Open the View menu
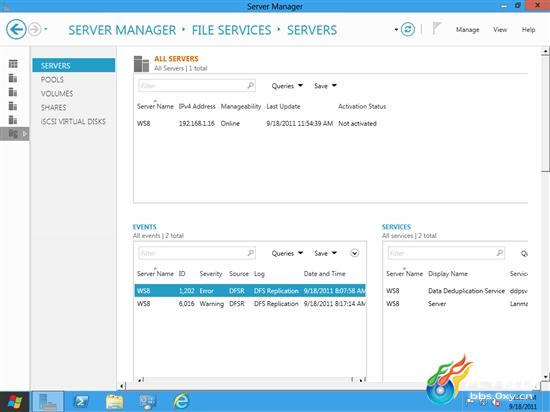The image size is (550, 412). (500, 30)
